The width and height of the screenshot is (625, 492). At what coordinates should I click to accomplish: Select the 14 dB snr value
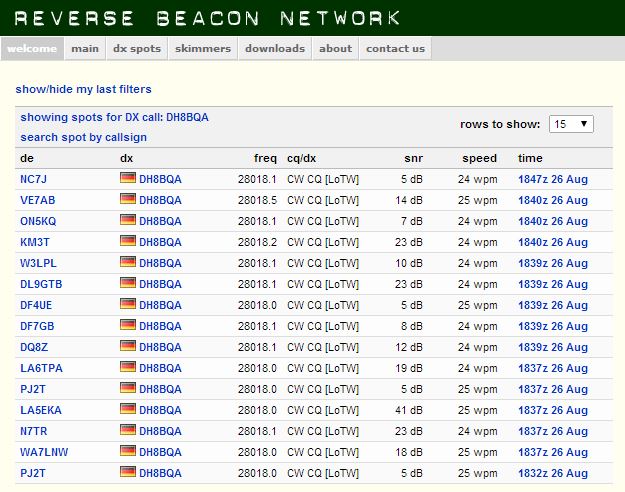pos(409,200)
